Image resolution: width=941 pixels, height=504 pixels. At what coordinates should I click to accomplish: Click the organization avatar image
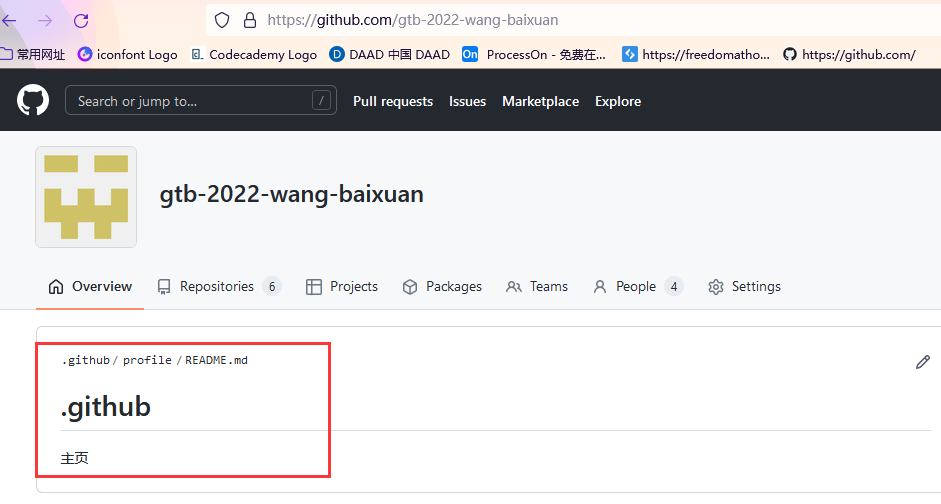point(86,197)
